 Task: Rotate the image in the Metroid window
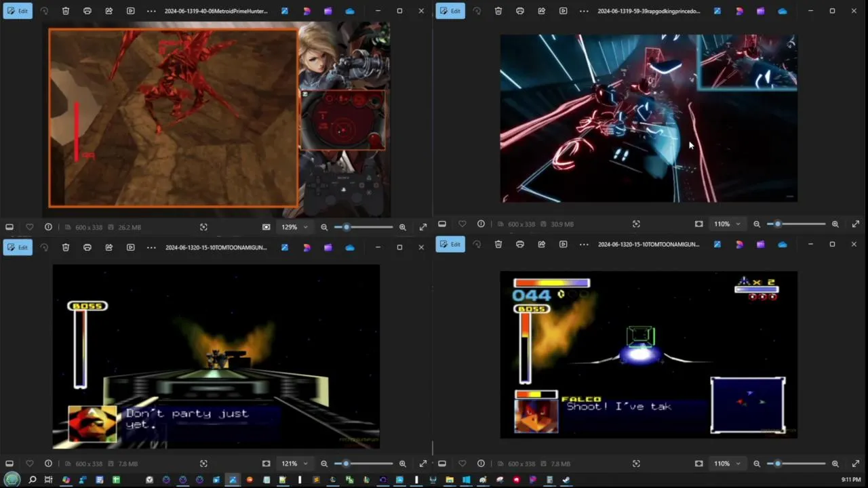click(x=44, y=11)
